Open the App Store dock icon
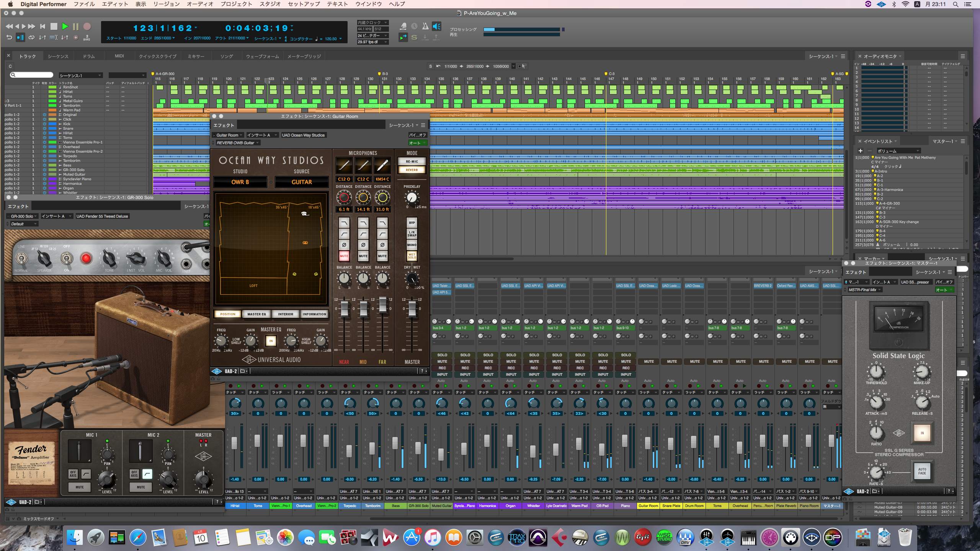Screen dimensions: 980x551 (412, 538)
